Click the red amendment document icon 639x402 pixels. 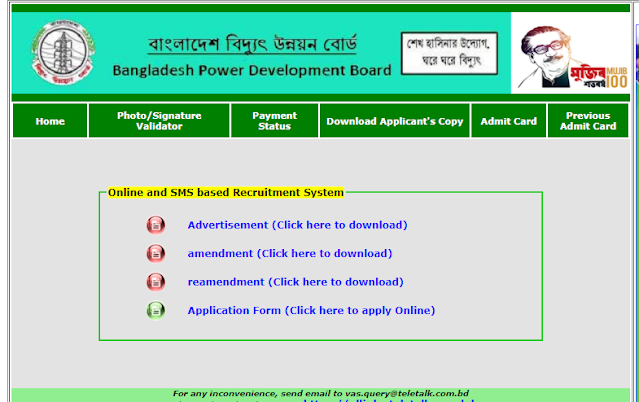point(156,254)
